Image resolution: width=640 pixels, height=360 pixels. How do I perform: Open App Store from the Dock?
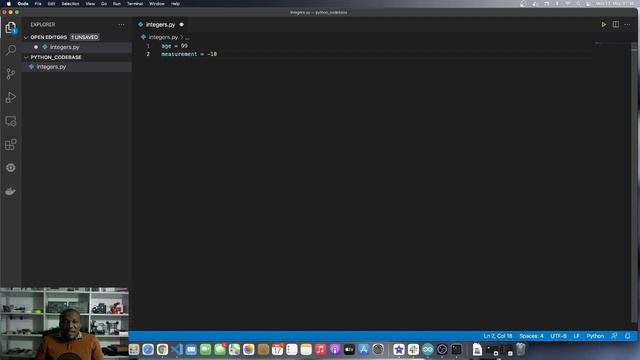pos(363,349)
